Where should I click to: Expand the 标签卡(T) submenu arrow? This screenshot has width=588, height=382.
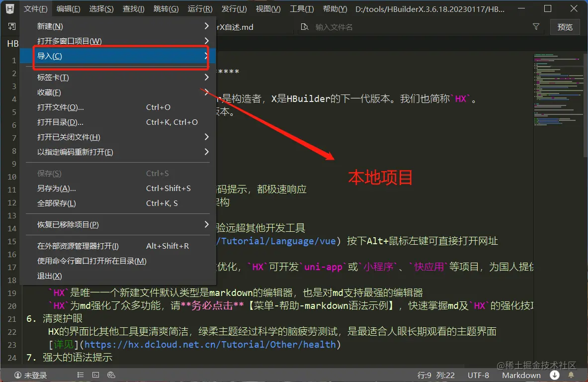[207, 77]
